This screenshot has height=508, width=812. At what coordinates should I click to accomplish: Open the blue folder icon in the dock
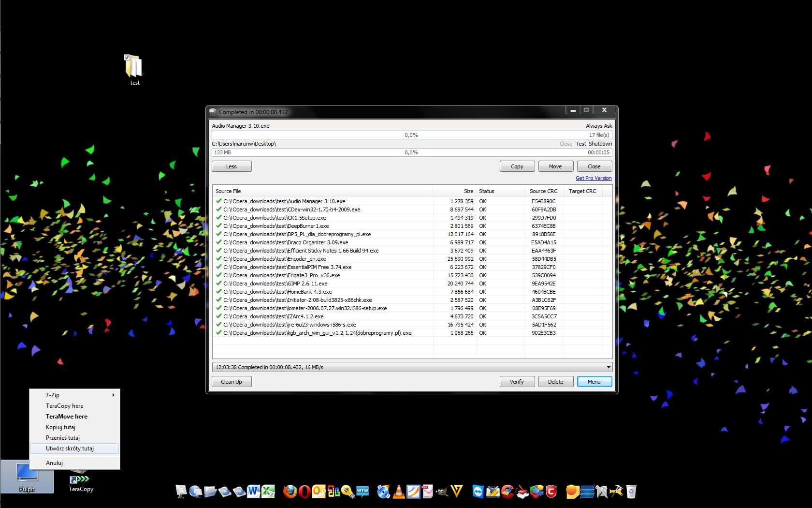pyautogui.click(x=210, y=492)
